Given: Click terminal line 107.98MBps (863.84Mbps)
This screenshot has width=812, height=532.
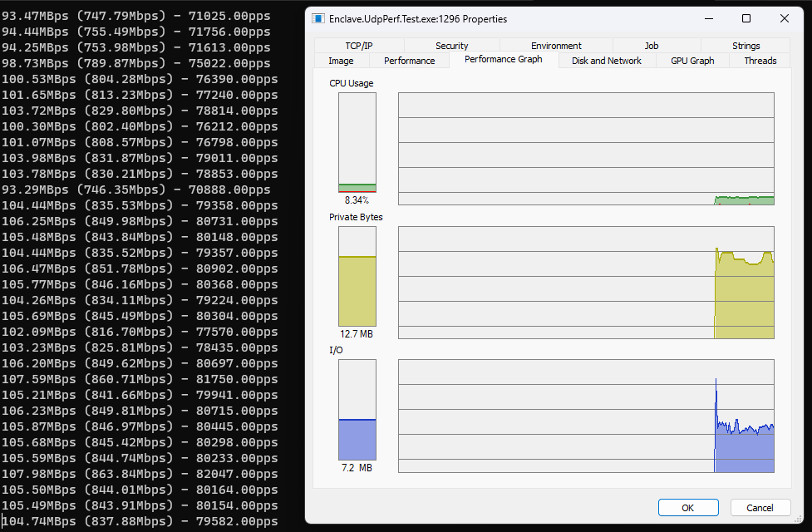Looking at the screenshot, I should coord(140,474).
